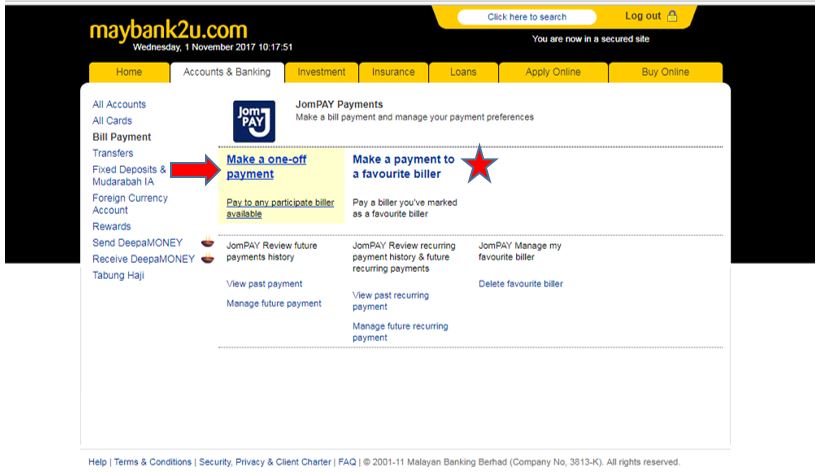
Task: Click the JomPAY logo icon
Action: [254, 121]
